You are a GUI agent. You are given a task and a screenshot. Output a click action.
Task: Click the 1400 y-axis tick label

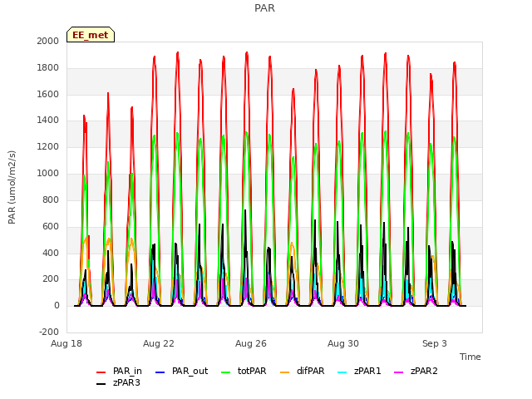click(48, 120)
